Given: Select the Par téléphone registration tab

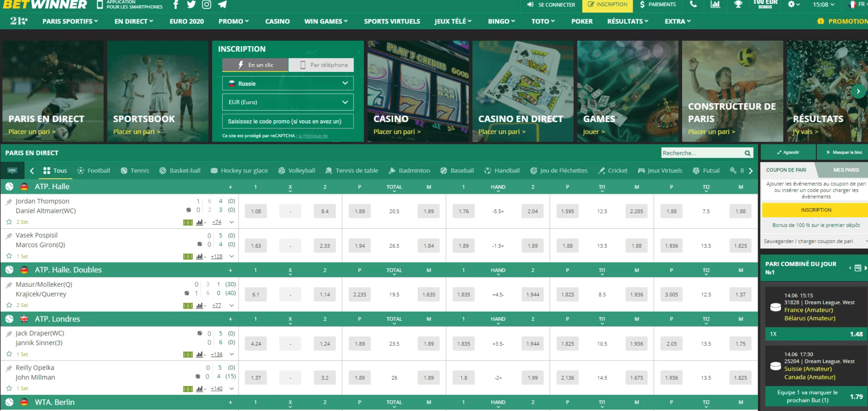Looking at the screenshot, I should (x=321, y=65).
